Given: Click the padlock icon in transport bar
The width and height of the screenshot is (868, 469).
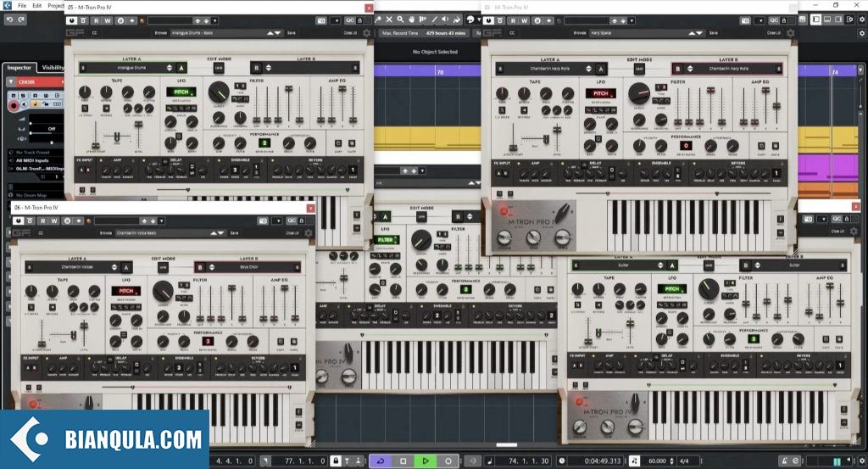Looking at the screenshot, I should coord(336,461).
